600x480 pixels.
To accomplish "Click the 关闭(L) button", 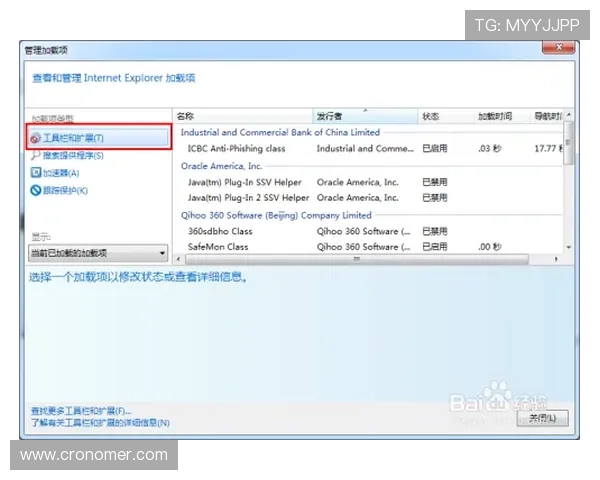I will 542,418.
